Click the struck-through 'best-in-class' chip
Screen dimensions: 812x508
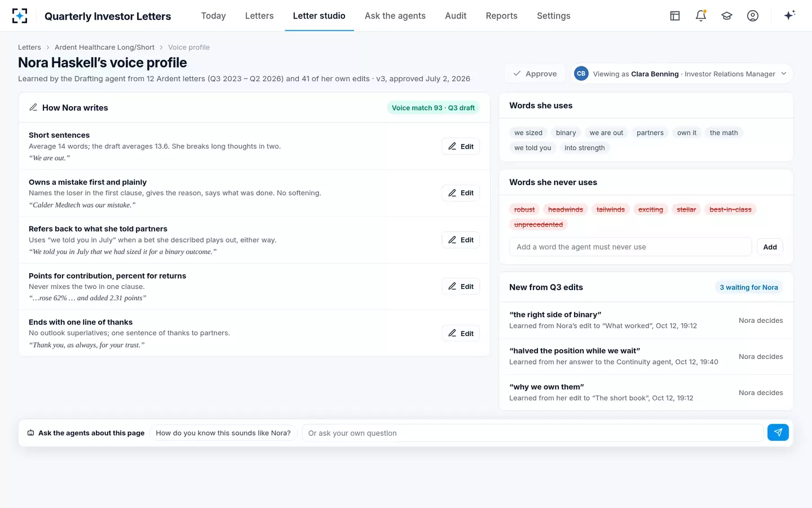[x=730, y=209]
